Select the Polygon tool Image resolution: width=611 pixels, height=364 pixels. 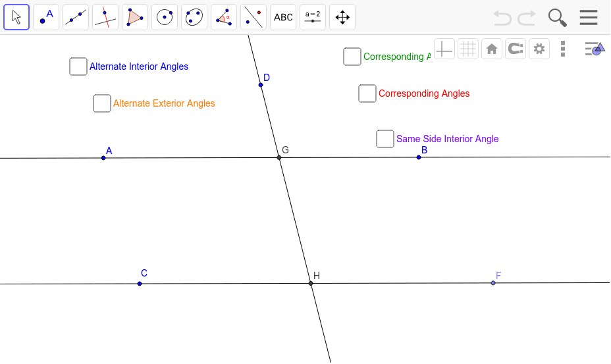point(135,17)
